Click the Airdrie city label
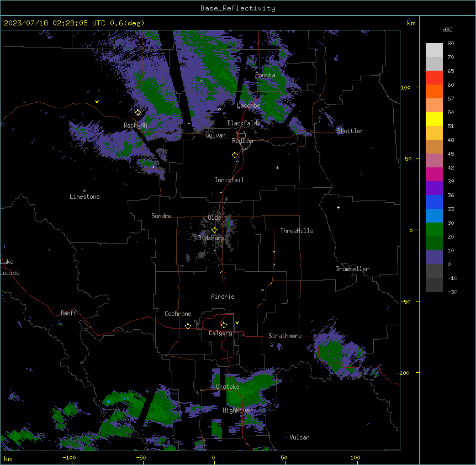Image resolution: width=476 pixels, height=465 pixels. [223, 297]
